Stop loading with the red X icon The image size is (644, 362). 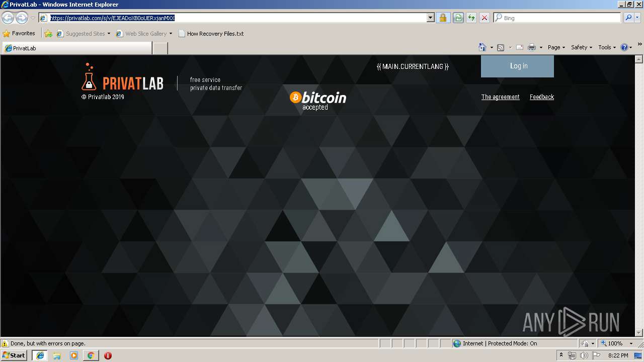coord(485,18)
